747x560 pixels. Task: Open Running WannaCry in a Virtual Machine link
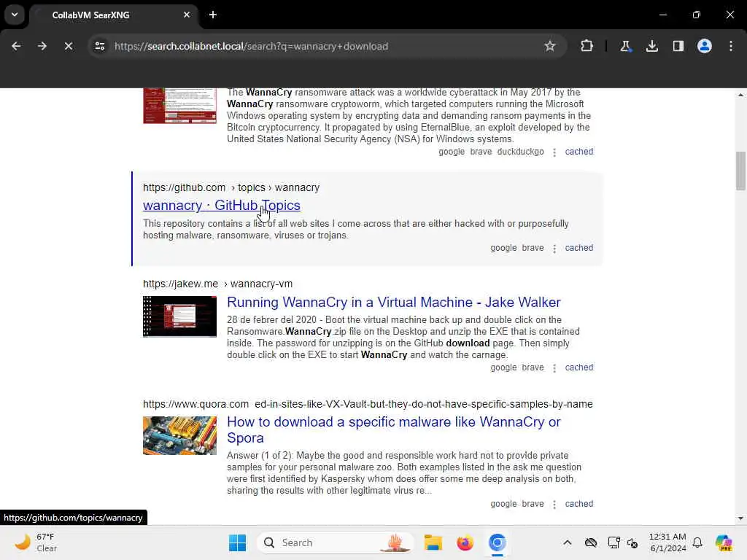point(393,302)
